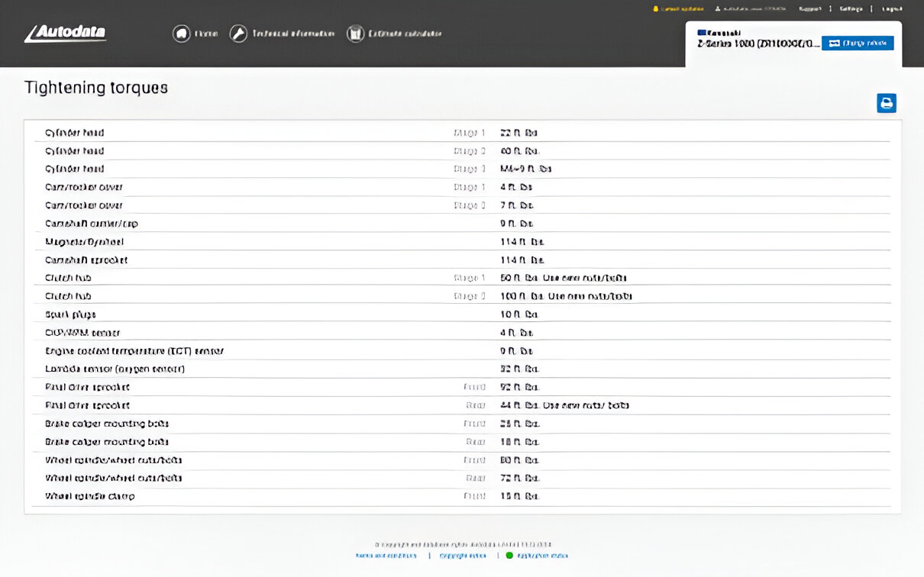This screenshot has width=924, height=577.
Task: Click the Home house icon
Action: [x=181, y=34]
